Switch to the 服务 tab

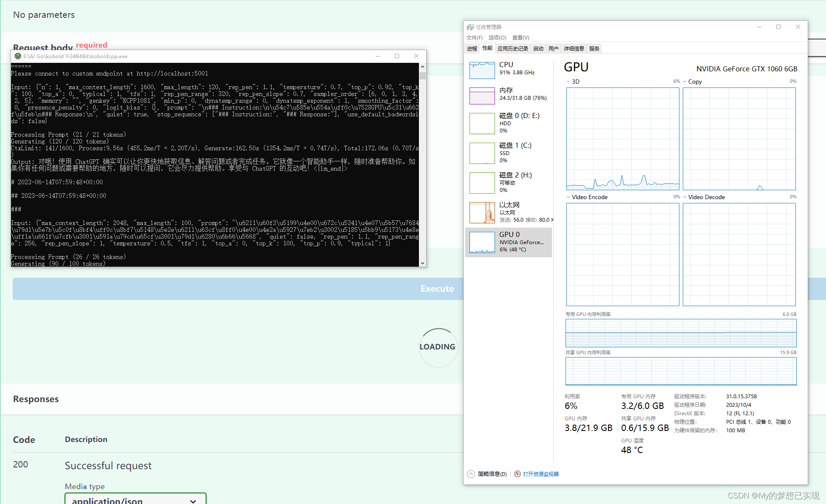pos(594,49)
